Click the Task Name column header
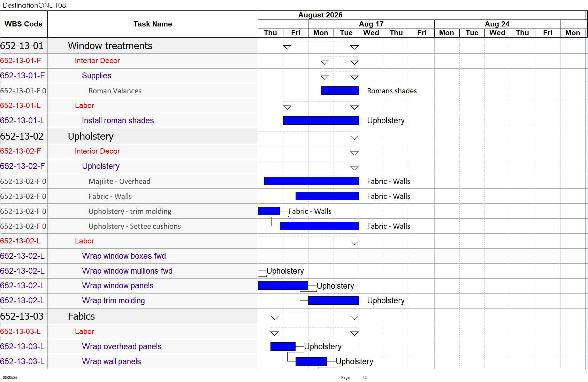Viewport: 588px width, 382px height. click(153, 24)
